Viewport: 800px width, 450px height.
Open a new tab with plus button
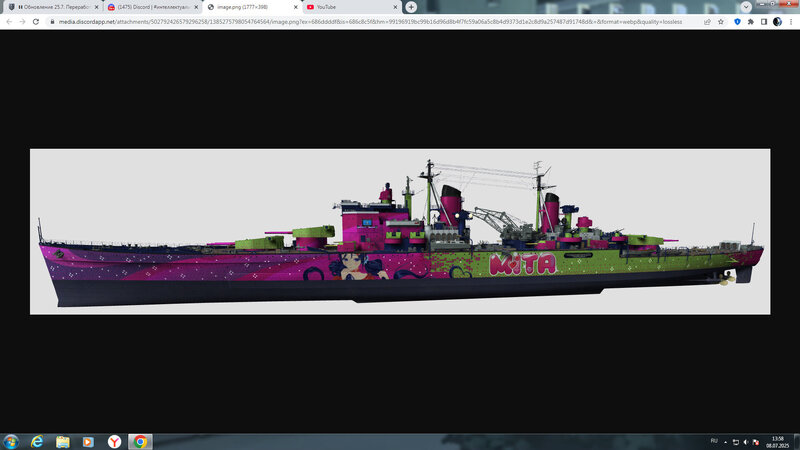click(x=411, y=7)
